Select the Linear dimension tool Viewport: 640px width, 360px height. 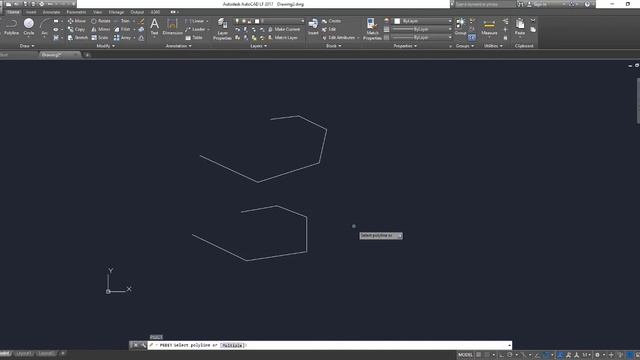(196, 21)
